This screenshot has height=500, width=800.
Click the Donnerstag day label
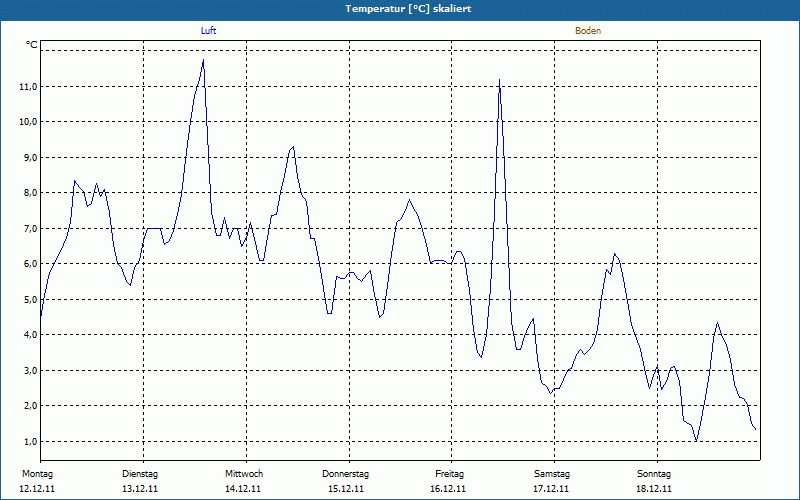pos(345,474)
